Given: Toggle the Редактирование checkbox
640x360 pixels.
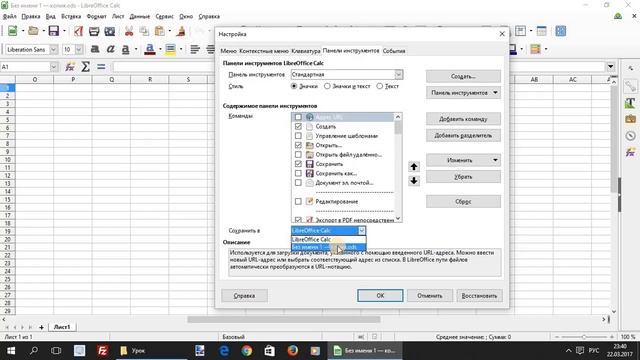Looking at the screenshot, I should click(x=298, y=202).
